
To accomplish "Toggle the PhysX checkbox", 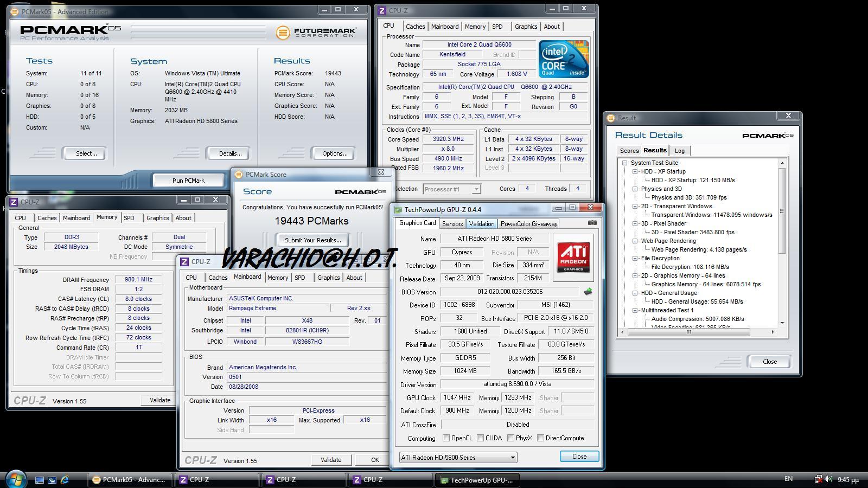I will pos(510,438).
